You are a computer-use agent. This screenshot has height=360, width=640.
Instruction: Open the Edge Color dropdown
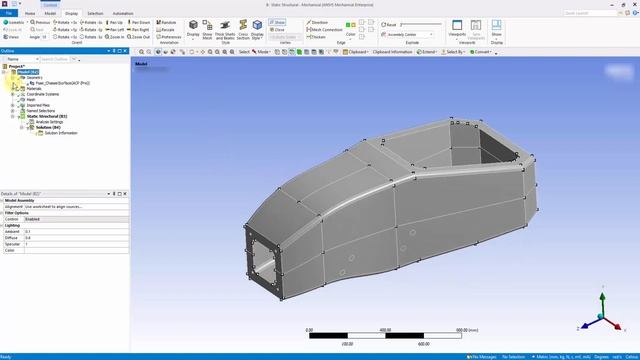[x=351, y=30]
